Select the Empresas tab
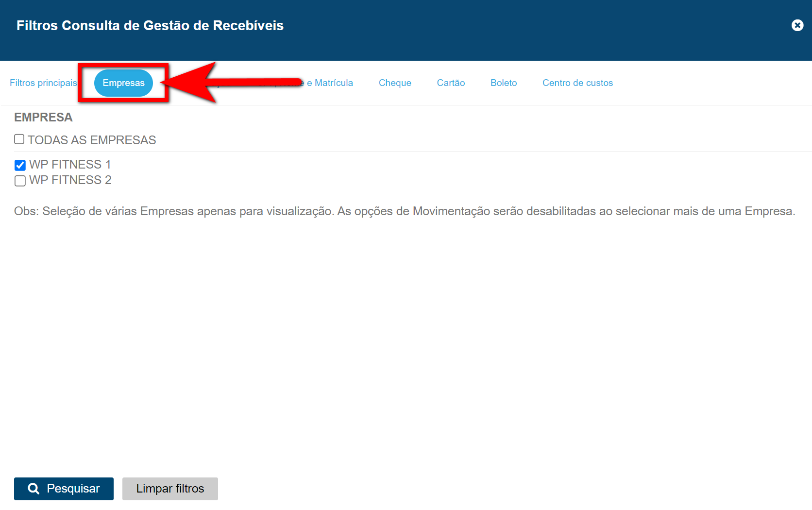This screenshot has height=510, width=812. pos(123,83)
